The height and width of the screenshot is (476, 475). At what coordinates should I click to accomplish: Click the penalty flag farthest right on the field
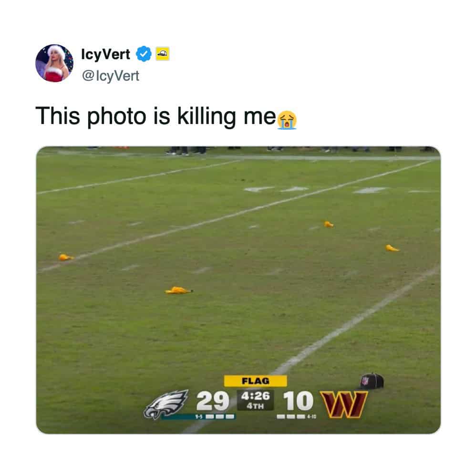[392, 248]
